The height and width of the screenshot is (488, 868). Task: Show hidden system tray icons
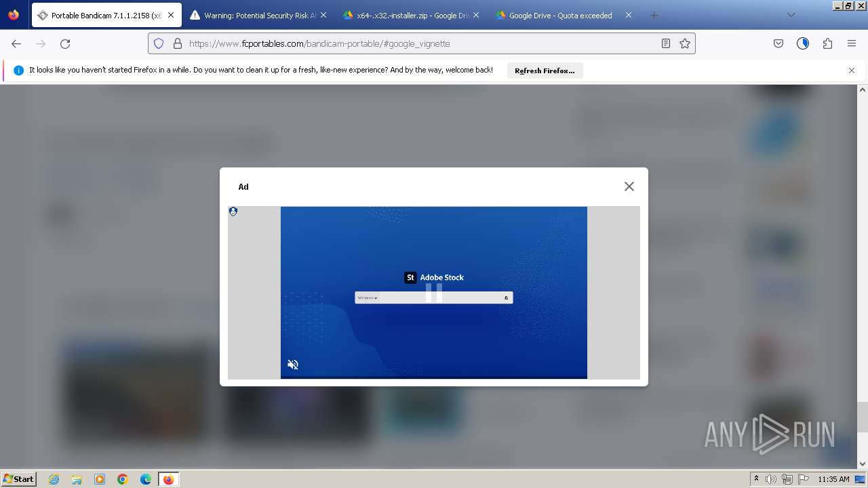coord(756,479)
